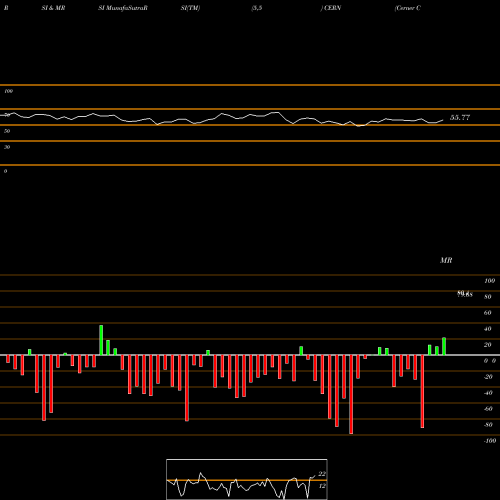Click the deepest red bar, near -100
The width and height of the screenshot is (500, 500).
pyautogui.click(x=351, y=394)
